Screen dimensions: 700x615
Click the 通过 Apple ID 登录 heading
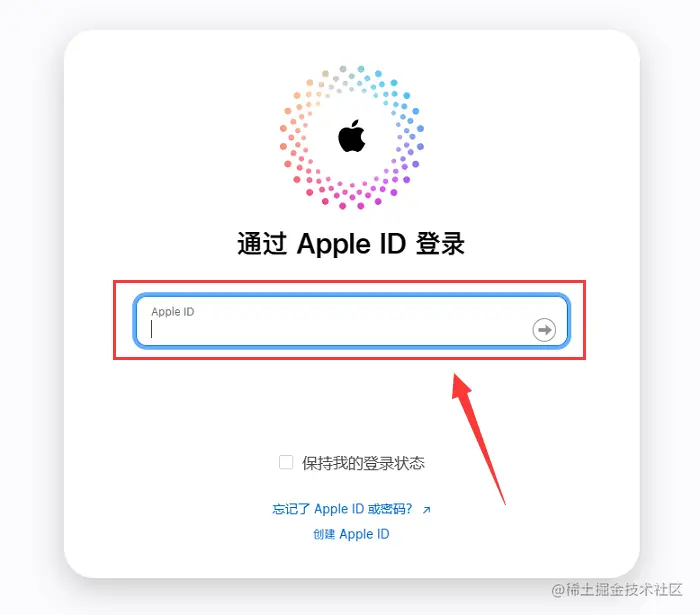[351, 244]
